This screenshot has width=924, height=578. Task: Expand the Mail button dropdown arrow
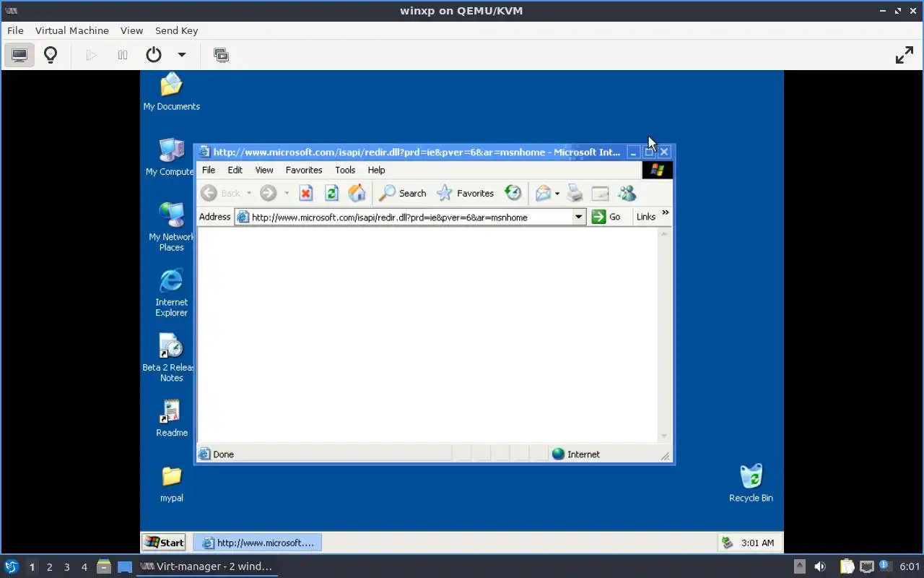[x=557, y=194]
